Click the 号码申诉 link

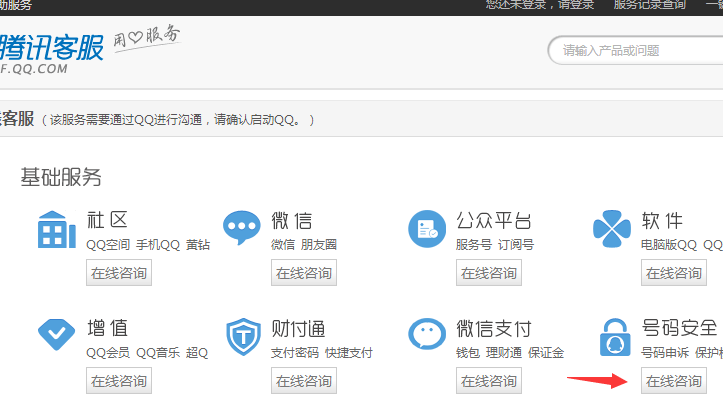click(665, 353)
